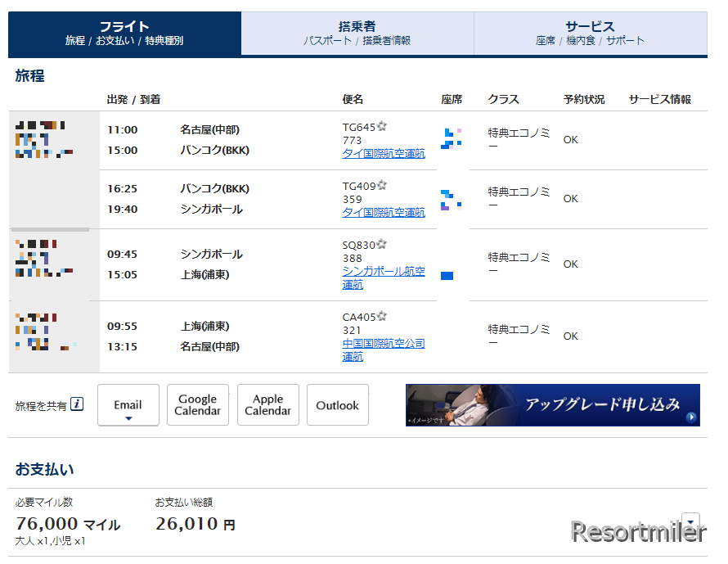728x564 pixels.
Task: Switch to the フライト tab
Action: click(x=124, y=34)
